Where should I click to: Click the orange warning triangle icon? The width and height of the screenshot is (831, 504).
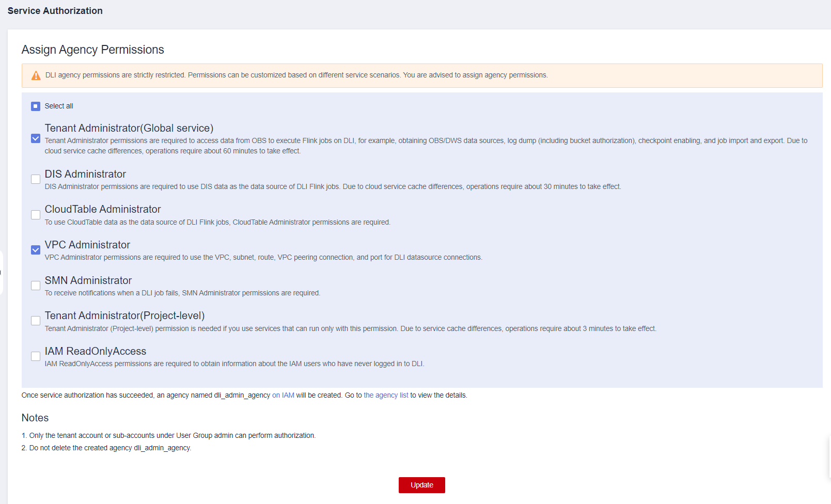tap(36, 75)
